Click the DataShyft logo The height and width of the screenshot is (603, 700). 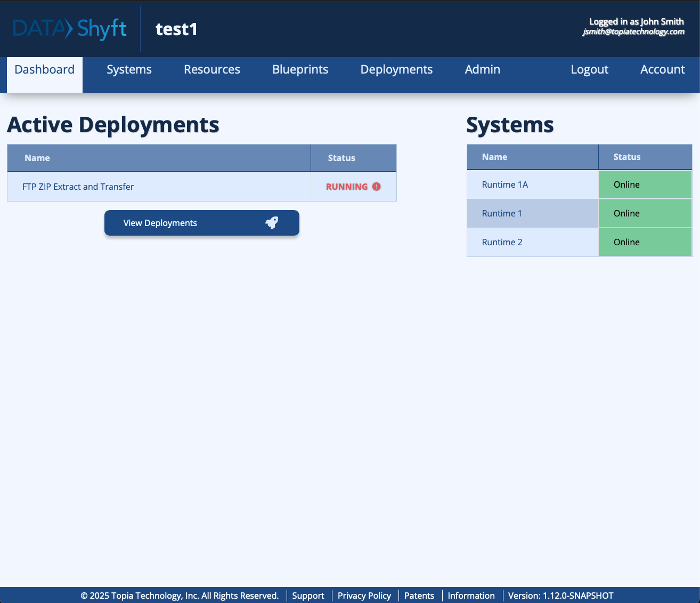(x=70, y=29)
